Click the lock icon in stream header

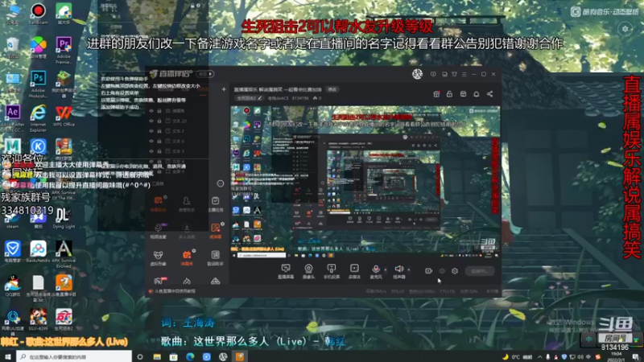tap(449, 94)
